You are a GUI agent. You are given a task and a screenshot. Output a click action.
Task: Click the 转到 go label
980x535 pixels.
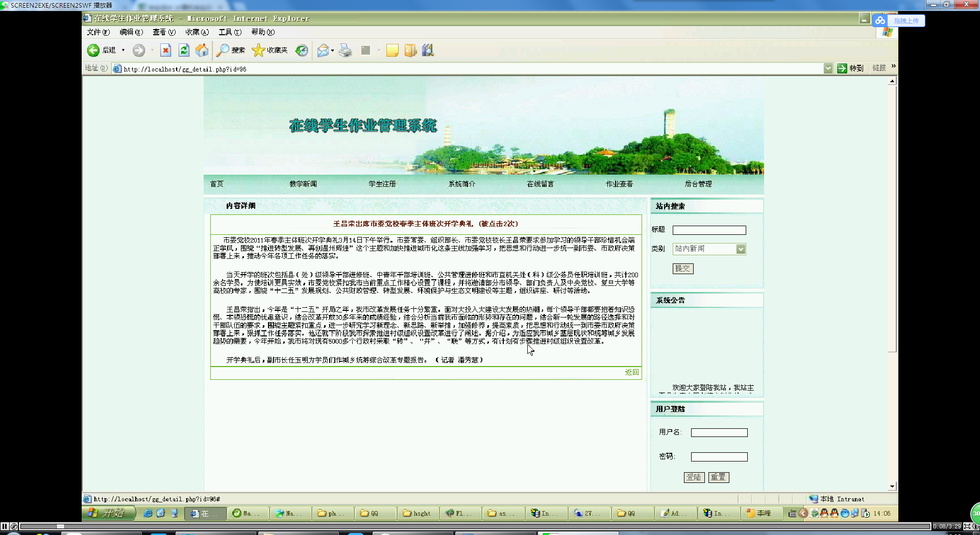tap(856, 68)
